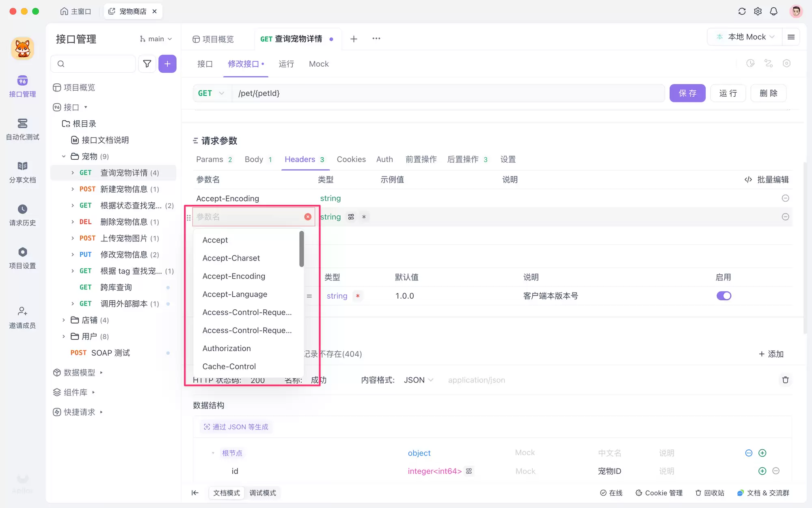Open the 接口管理 sidebar section
The image size is (812, 508).
pyautogui.click(x=22, y=86)
